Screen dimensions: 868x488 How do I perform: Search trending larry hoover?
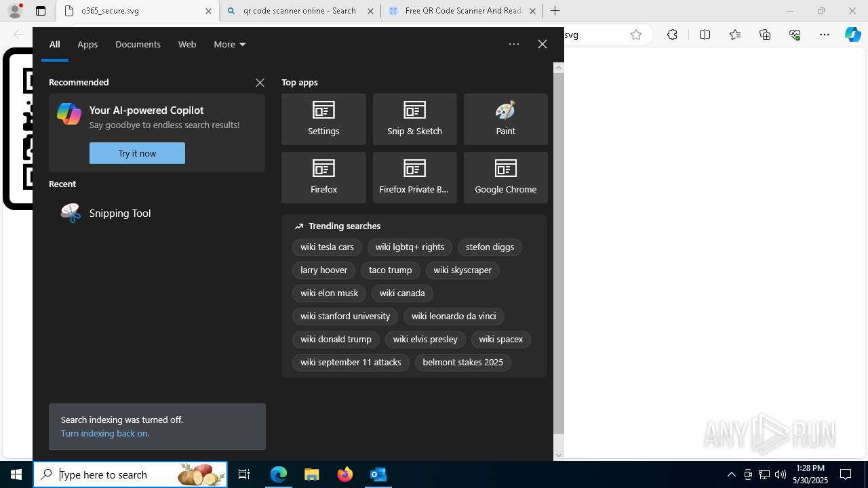(323, 270)
